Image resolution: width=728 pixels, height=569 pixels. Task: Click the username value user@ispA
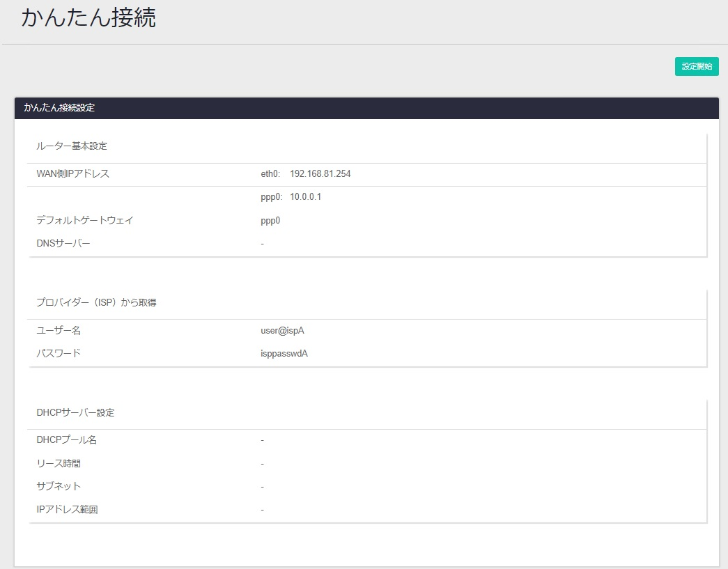coord(282,330)
